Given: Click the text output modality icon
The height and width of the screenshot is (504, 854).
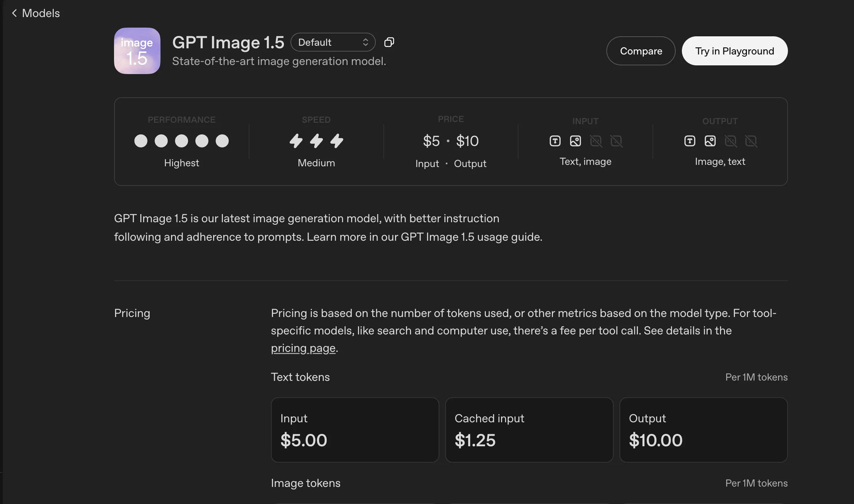Looking at the screenshot, I should point(689,141).
